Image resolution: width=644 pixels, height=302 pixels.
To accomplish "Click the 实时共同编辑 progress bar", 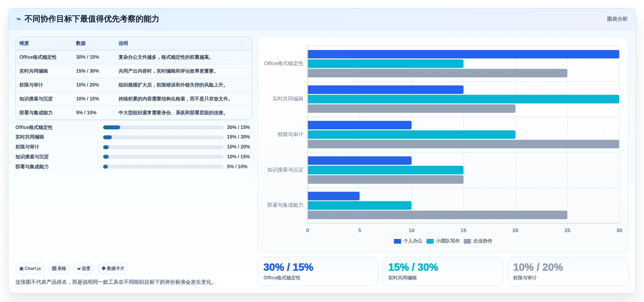I will (163, 137).
